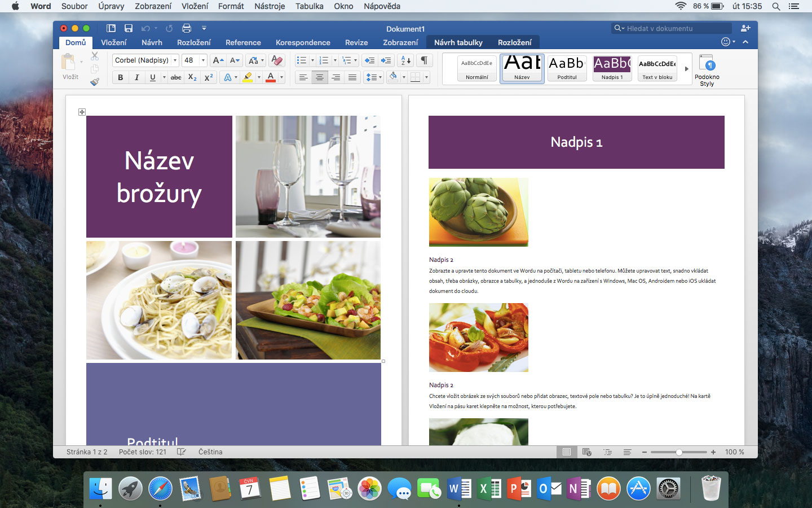Click the Čeština language in status bar

coord(210,452)
